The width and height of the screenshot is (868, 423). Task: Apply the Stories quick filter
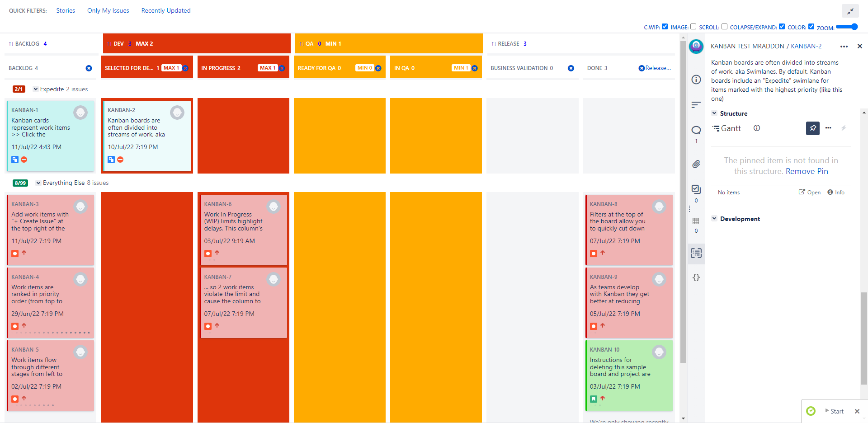tap(66, 10)
